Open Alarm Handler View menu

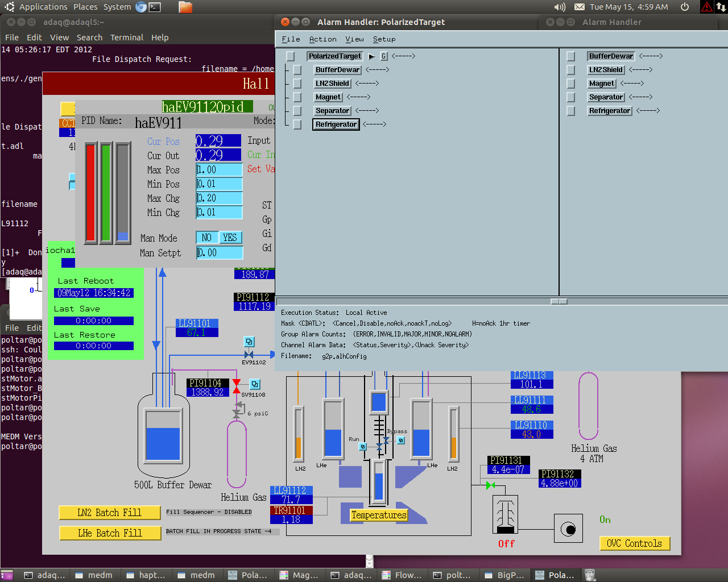pos(355,39)
